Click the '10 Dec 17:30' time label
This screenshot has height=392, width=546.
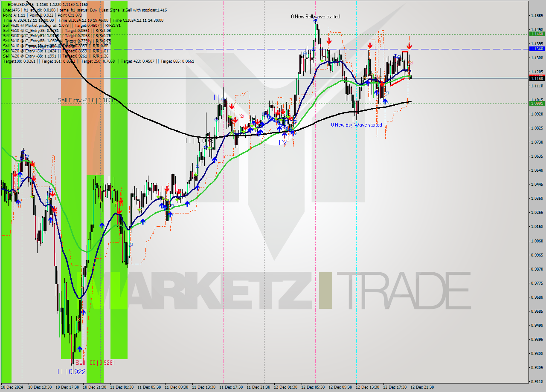point(67,387)
